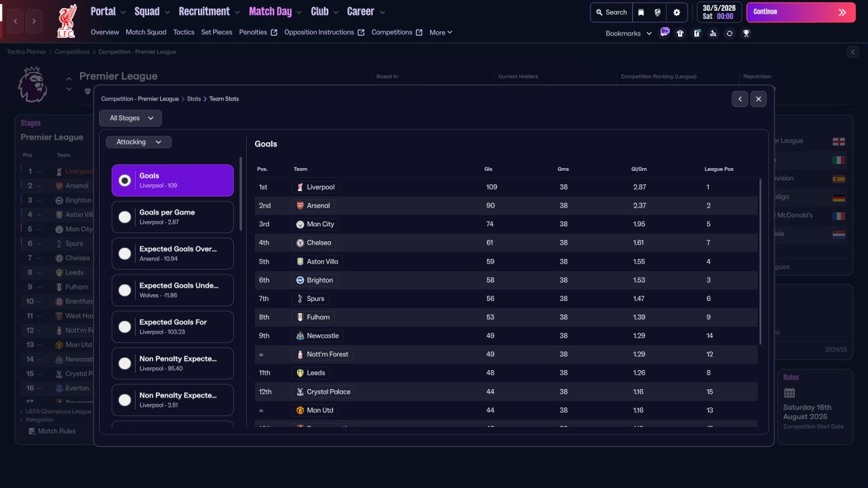Click the Search button
This screenshot has height=488, width=868.
point(611,12)
